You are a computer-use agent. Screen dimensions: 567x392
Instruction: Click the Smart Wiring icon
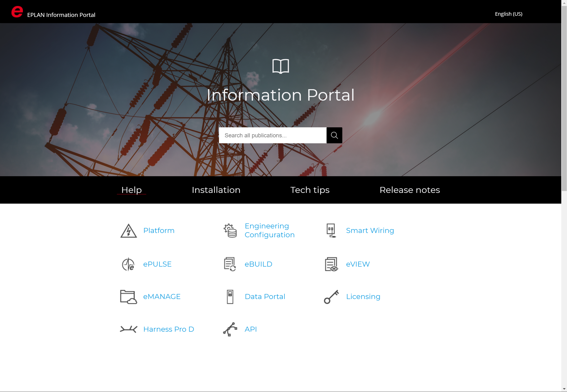[331, 231]
